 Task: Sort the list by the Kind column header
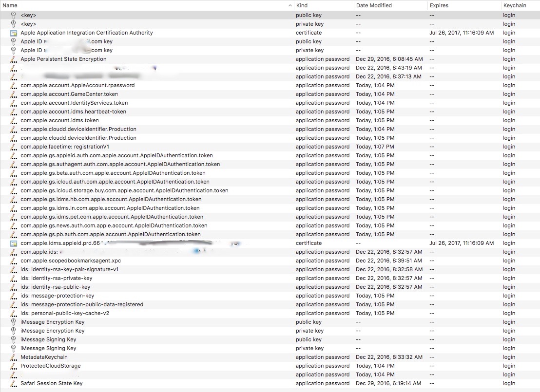pyautogui.click(x=324, y=5)
